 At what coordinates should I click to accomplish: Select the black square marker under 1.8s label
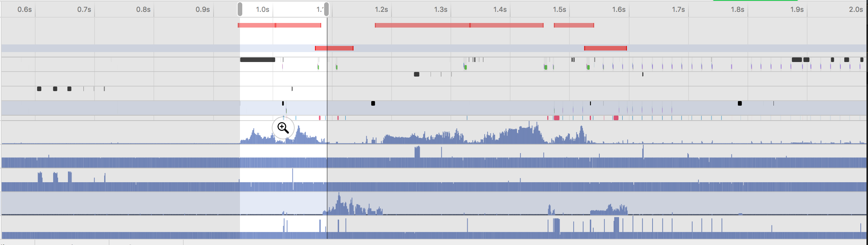tap(740, 103)
